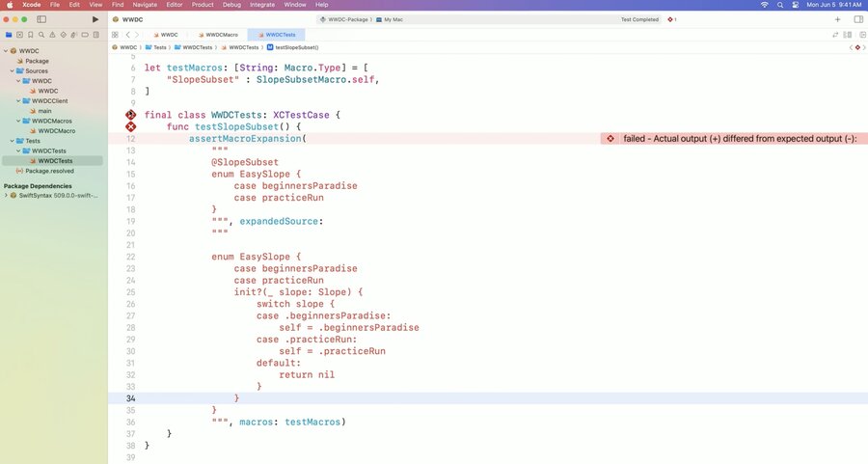The width and height of the screenshot is (868, 464).
Task: Open the Apple menu
Action: [10, 5]
